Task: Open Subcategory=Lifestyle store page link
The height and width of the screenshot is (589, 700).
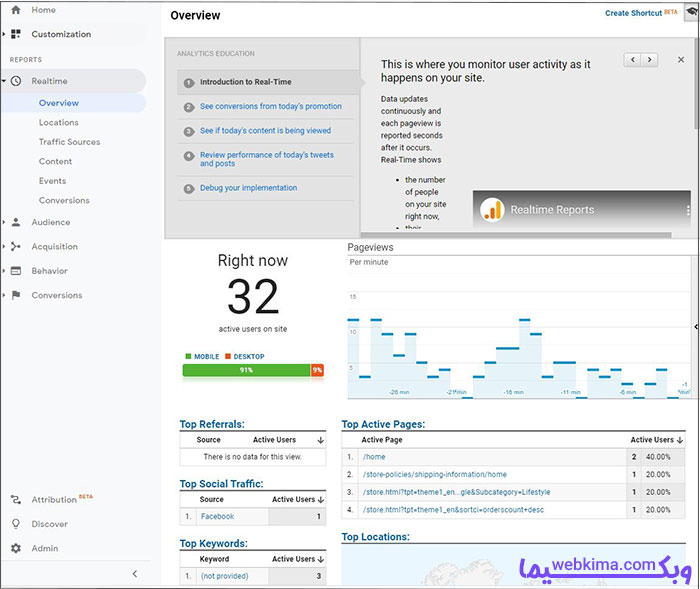Action: 456,492
